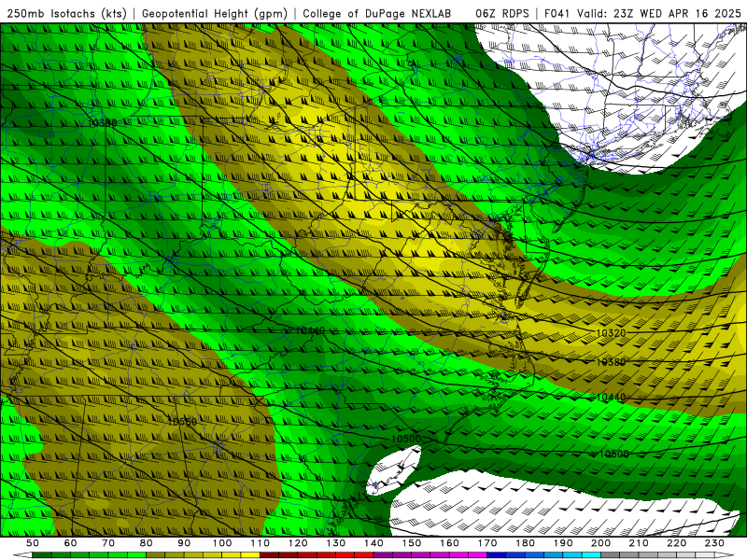Click the 130 knot legend label
747x560 pixels.
pyautogui.click(x=336, y=543)
